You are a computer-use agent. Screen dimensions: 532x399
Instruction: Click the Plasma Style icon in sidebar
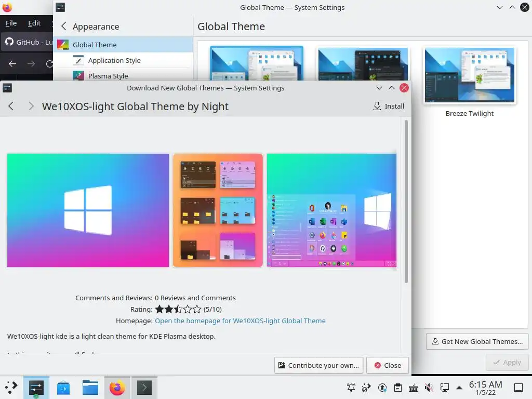pos(78,75)
